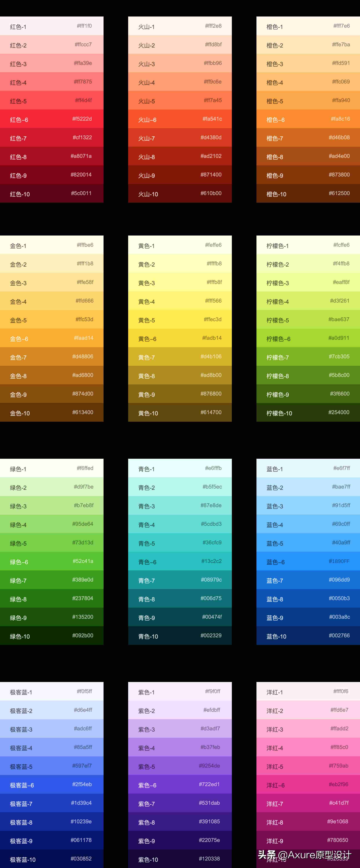The width and height of the screenshot is (360, 868).
Task: Select the 金色-6 swatch #faad14
Action: 52,338
